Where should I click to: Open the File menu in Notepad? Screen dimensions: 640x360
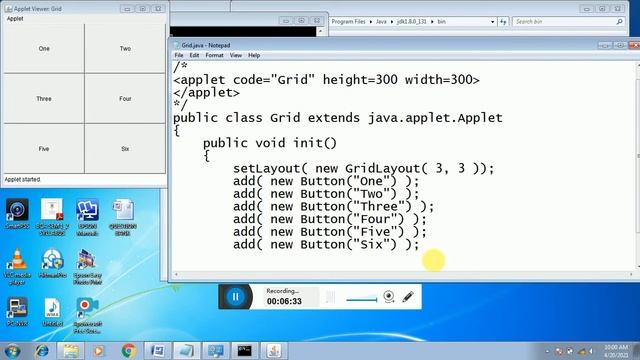[x=179, y=55]
